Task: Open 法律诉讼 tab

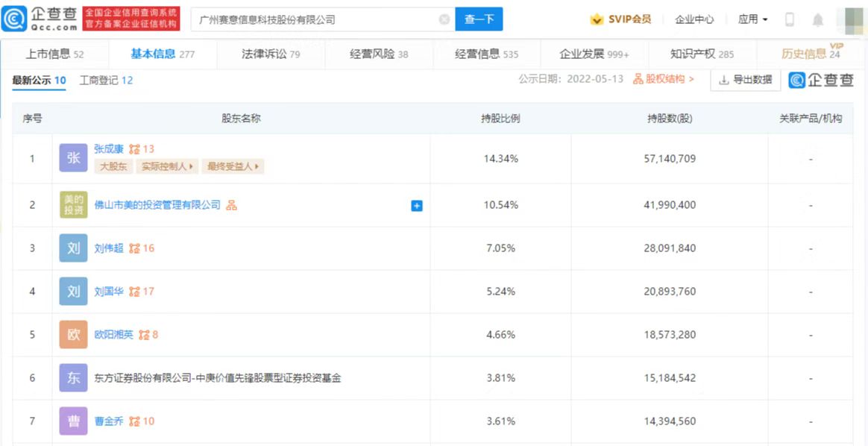Action: [x=271, y=54]
